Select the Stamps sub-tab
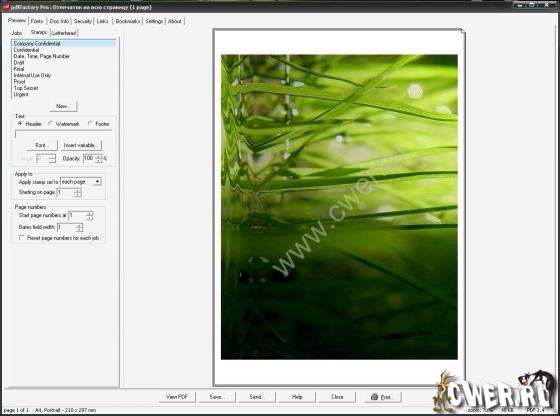This screenshot has width=560, height=416. pos(39,32)
